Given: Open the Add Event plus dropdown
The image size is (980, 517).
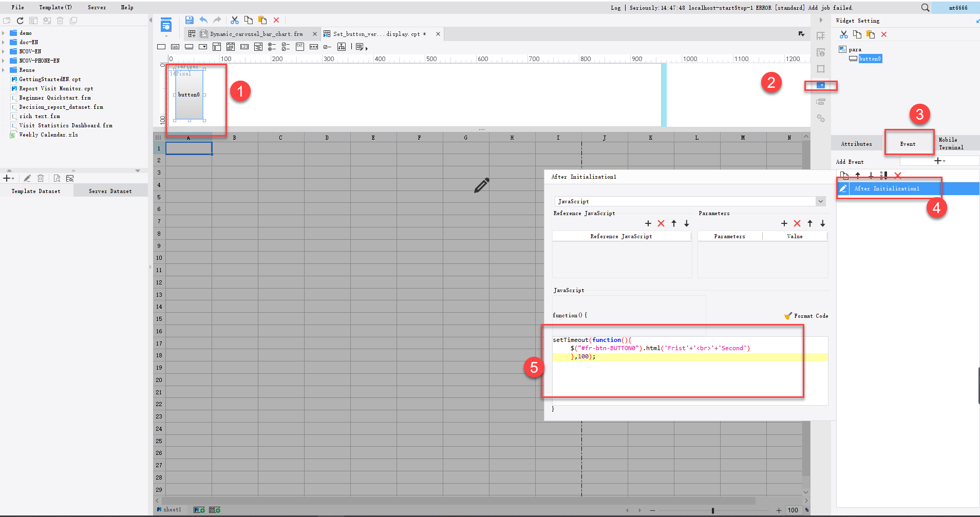Looking at the screenshot, I should (939, 161).
